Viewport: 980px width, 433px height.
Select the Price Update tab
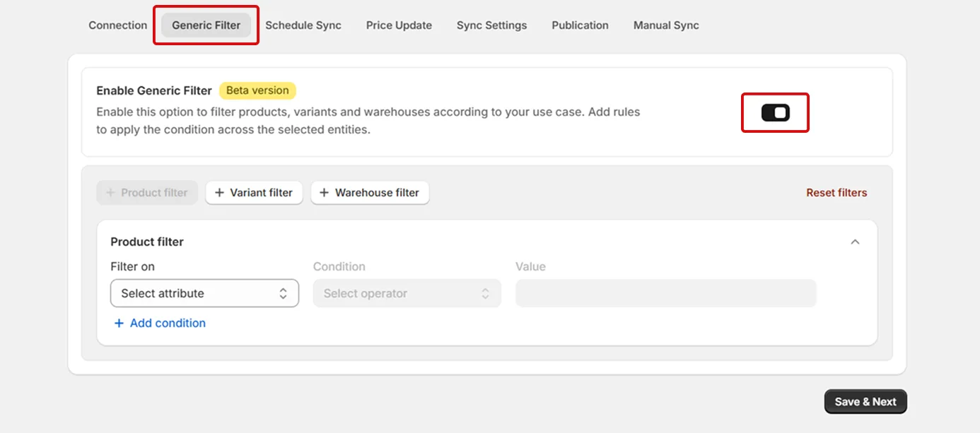[399, 25]
